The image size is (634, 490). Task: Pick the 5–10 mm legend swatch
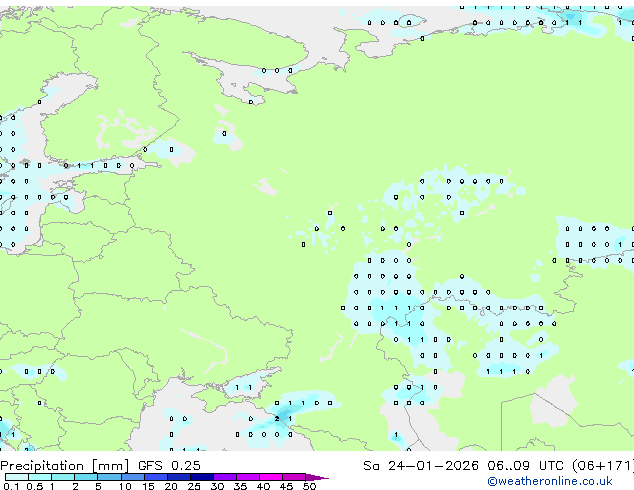(x=109, y=477)
